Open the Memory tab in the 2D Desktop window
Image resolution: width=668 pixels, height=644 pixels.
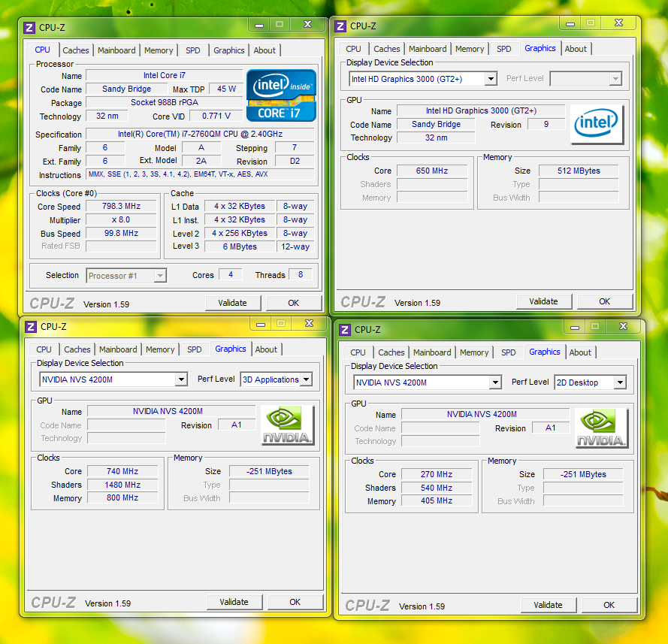pos(474,352)
